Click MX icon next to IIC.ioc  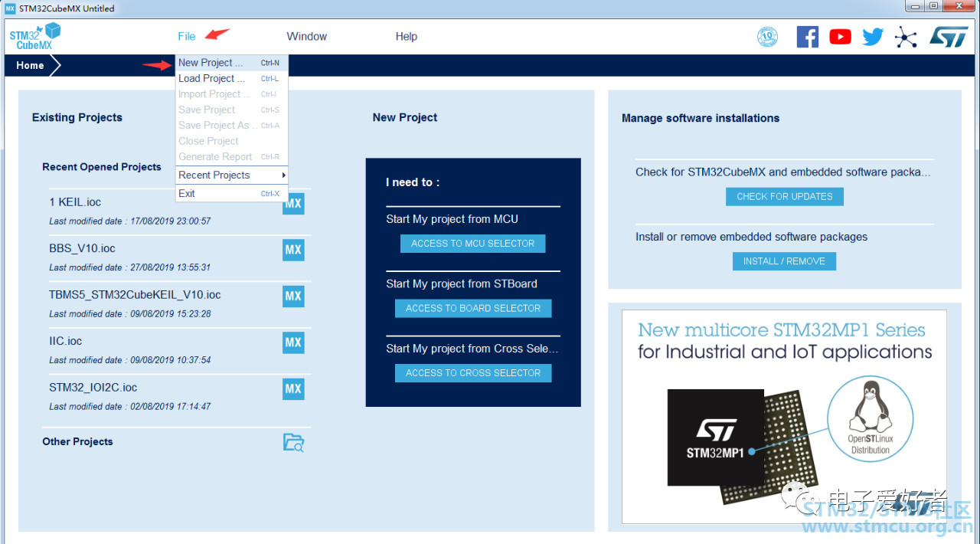(x=293, y=342)
